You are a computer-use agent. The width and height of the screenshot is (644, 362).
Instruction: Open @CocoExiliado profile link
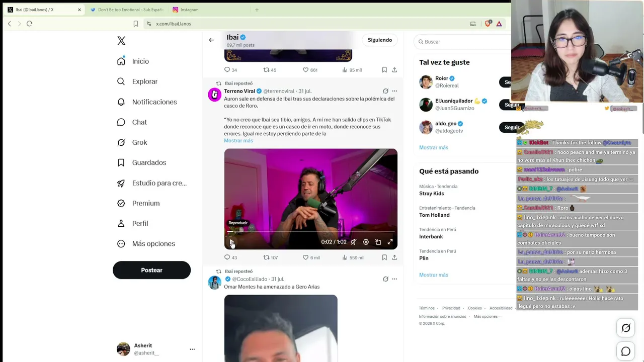click(x=250, y=279)
